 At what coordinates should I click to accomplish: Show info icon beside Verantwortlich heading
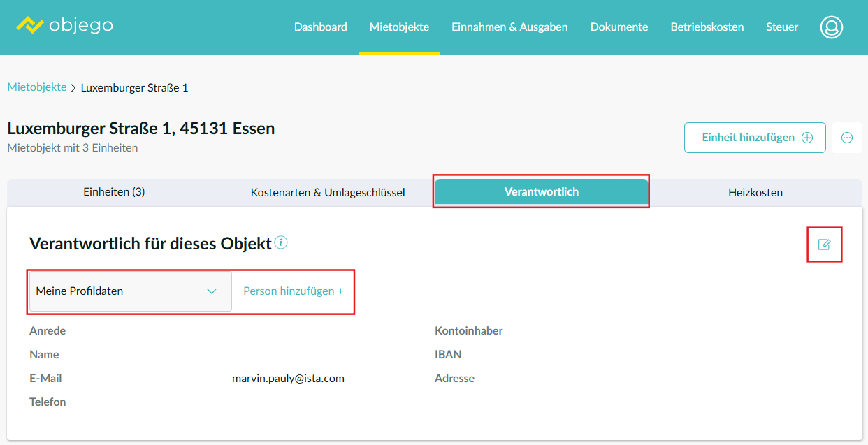pos(281,242)
